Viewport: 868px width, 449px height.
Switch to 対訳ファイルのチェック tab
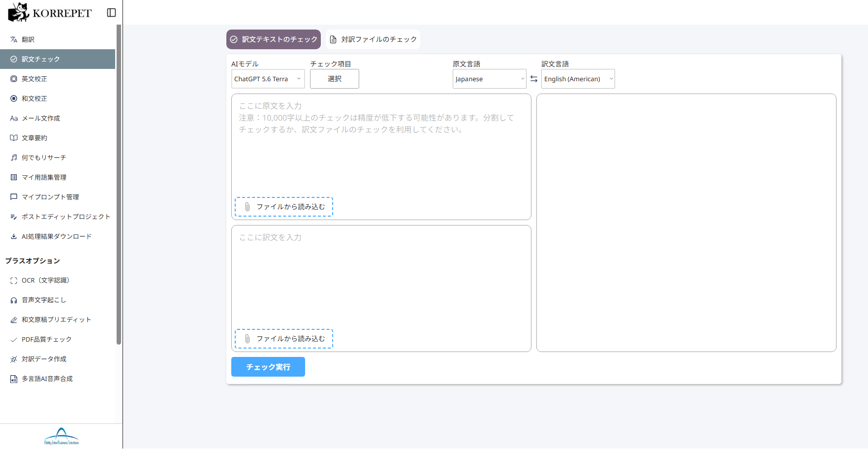373,39
